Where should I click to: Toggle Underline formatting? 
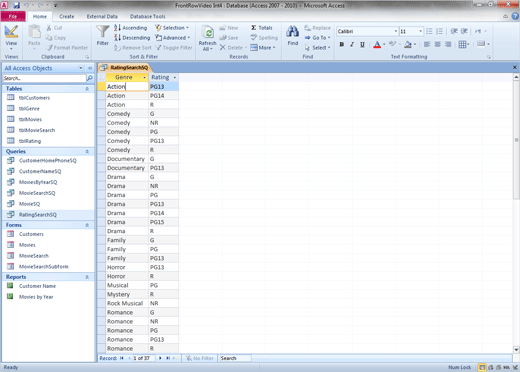[x=362, y=44]
